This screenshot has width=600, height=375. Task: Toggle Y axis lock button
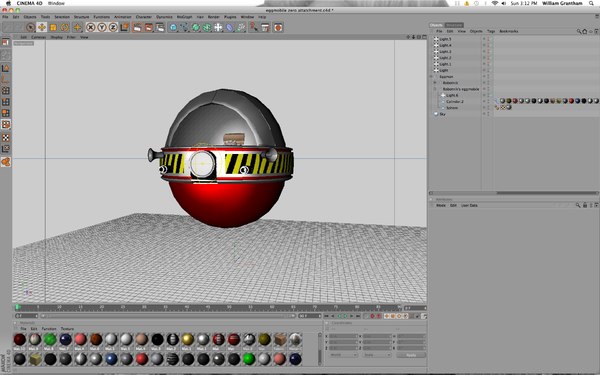tap(102, 27)
